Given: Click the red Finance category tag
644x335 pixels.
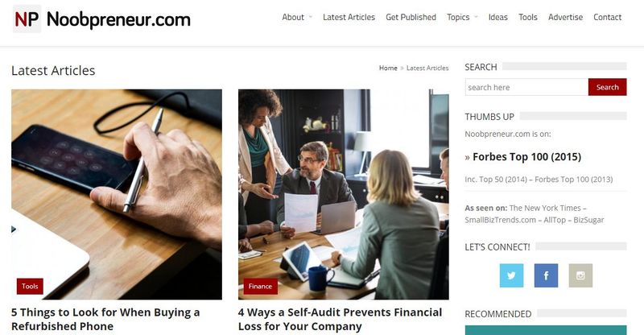Looking at the screenshot, I should (x=260, y=286).
